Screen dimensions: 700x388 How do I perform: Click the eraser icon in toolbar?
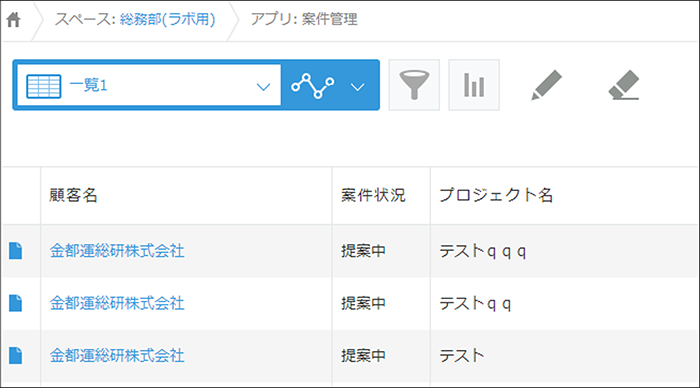[624, 85]
